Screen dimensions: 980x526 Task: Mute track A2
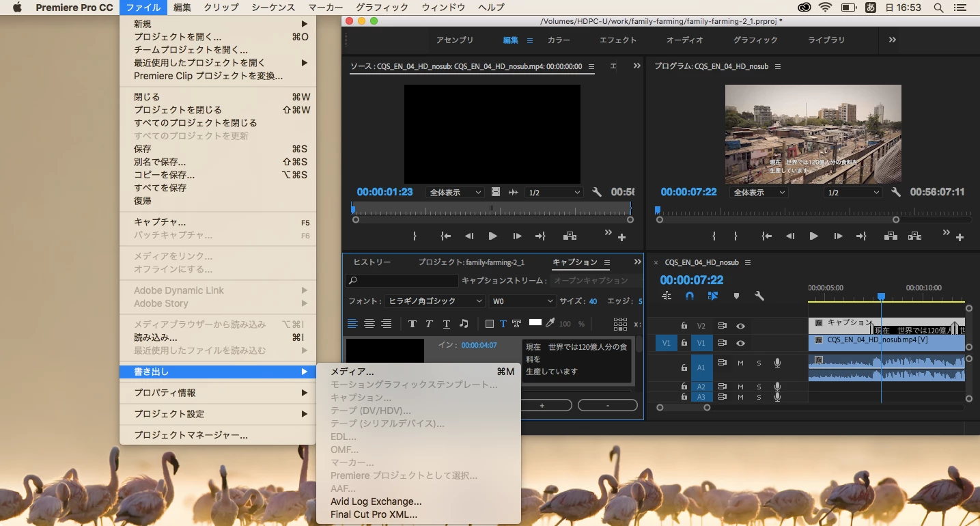point(740,387)
